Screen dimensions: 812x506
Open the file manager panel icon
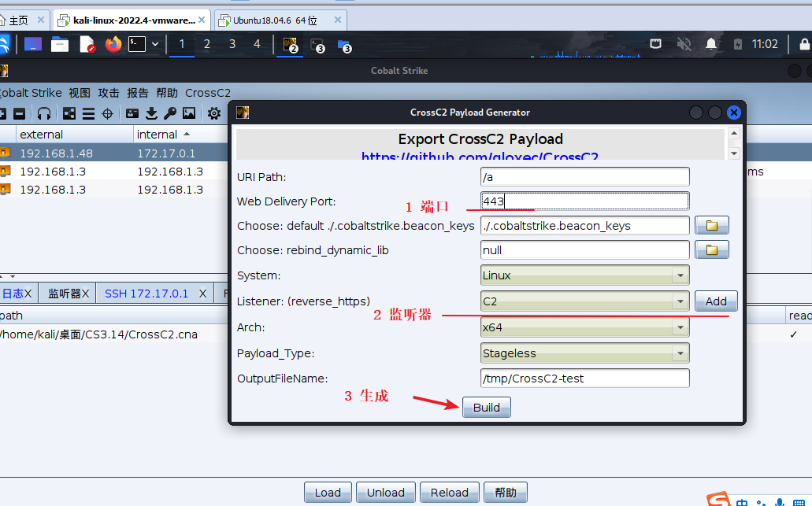click(x=60, y=45)
